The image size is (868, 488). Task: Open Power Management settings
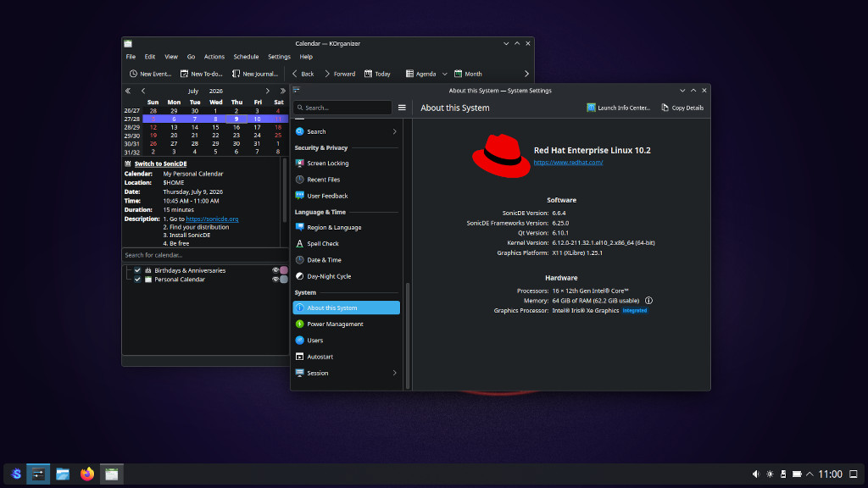click(346, 324)
